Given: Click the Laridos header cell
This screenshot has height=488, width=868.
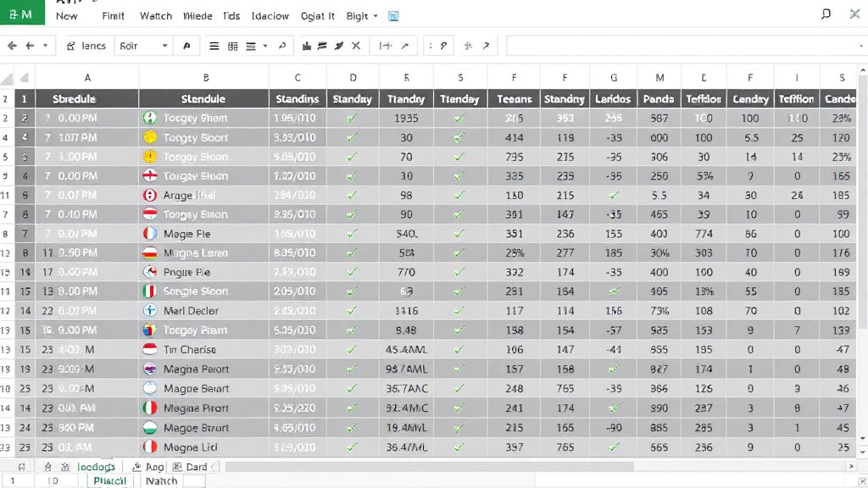Looking at the screenshot, I should (x=613, y=99).
